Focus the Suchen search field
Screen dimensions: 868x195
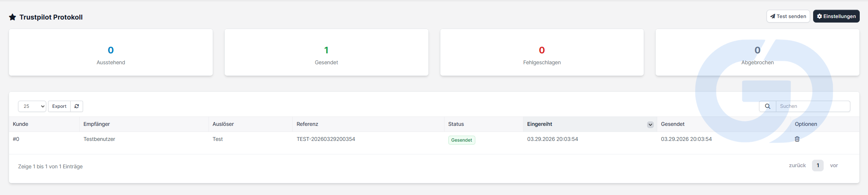coord(813,106)
